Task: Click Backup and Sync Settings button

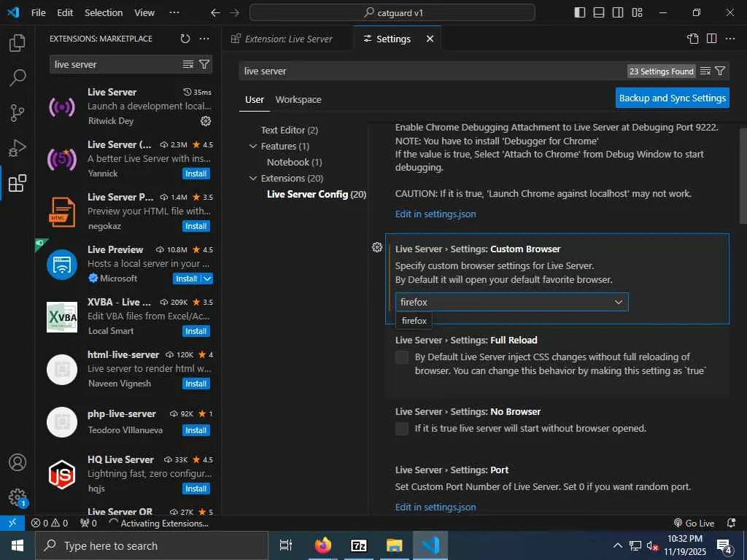Action: coord(672,98)
